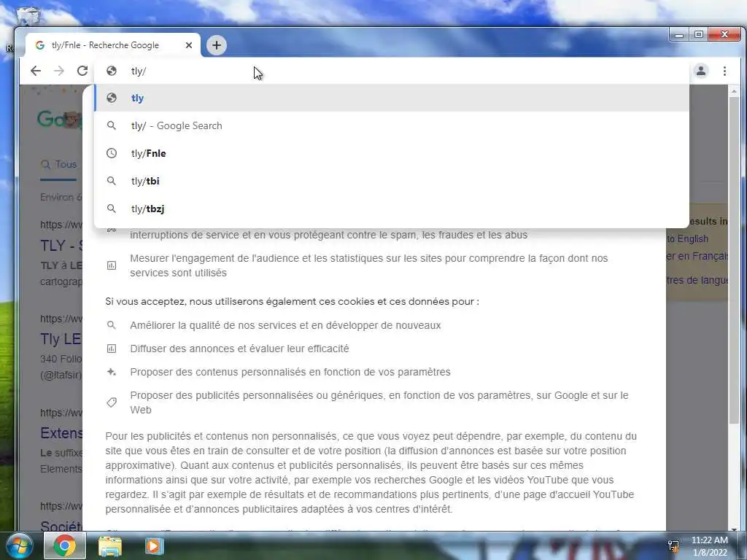747x560 pixels.
Task: Click chart icon beside 'Diffuser des annonces'
Action: click(x=112, y=349)
